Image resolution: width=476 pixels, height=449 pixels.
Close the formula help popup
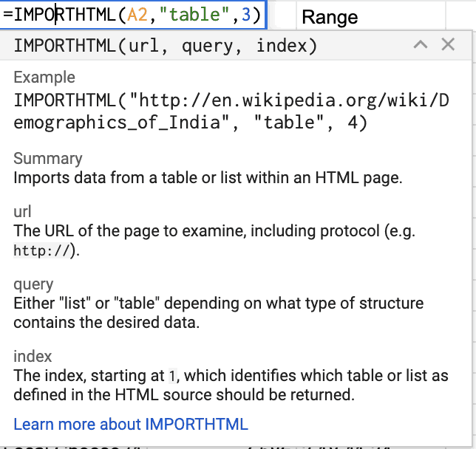coord(448,44)
